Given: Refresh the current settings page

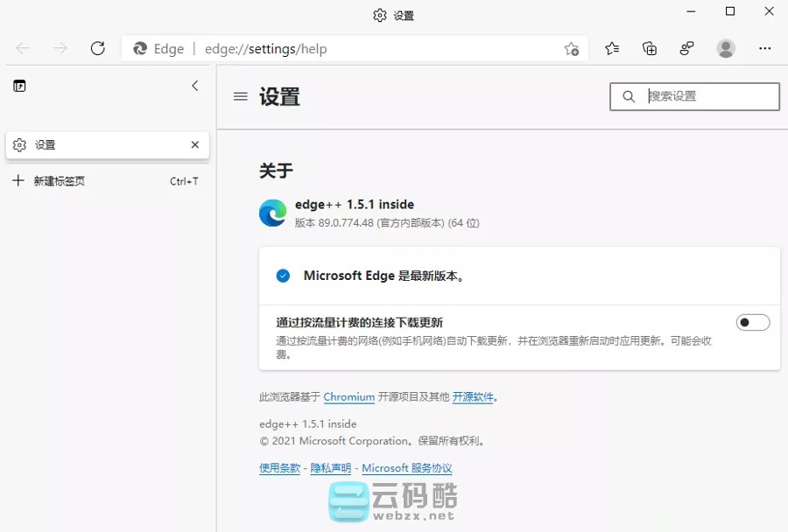Looking at the screenshot, I should coord(98,48).
